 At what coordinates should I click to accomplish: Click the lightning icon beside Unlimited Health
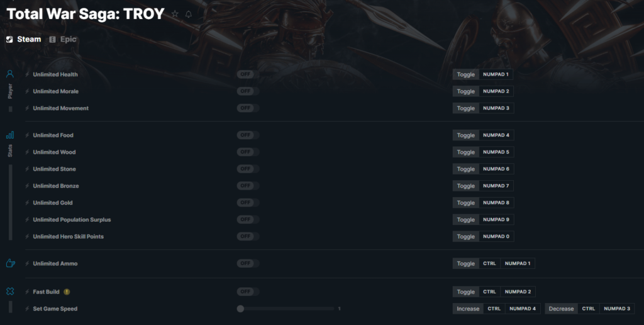(27, 74)
